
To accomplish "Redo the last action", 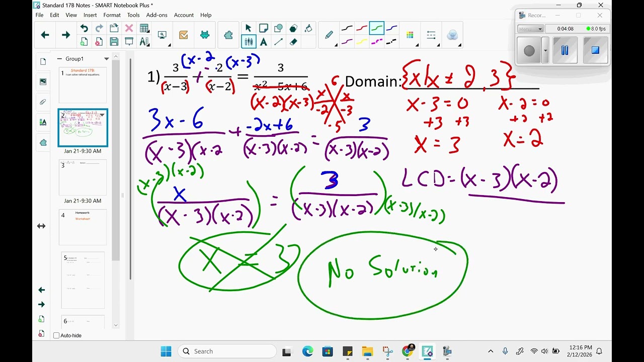I will click(99, 28).
